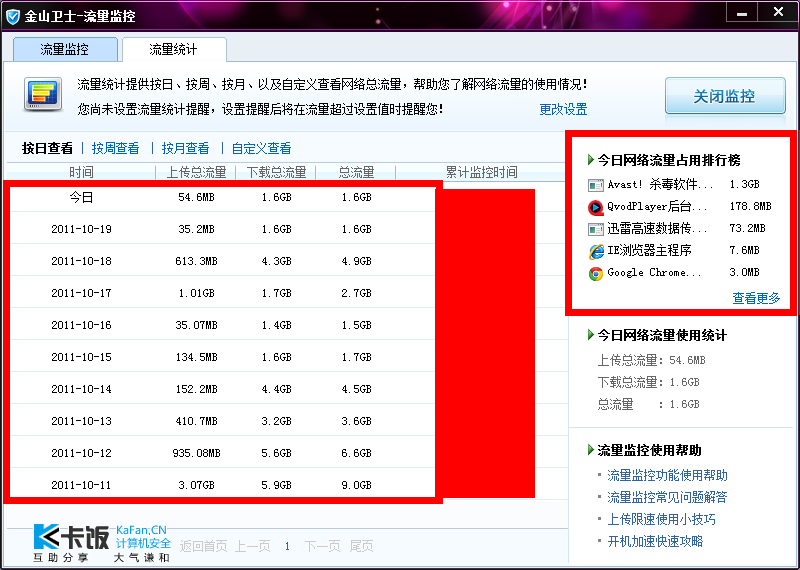Click the 迅雷高速数据传 entry
This screenshot has width=800, height=570.
pyautogui.click(x=657, y=229)
